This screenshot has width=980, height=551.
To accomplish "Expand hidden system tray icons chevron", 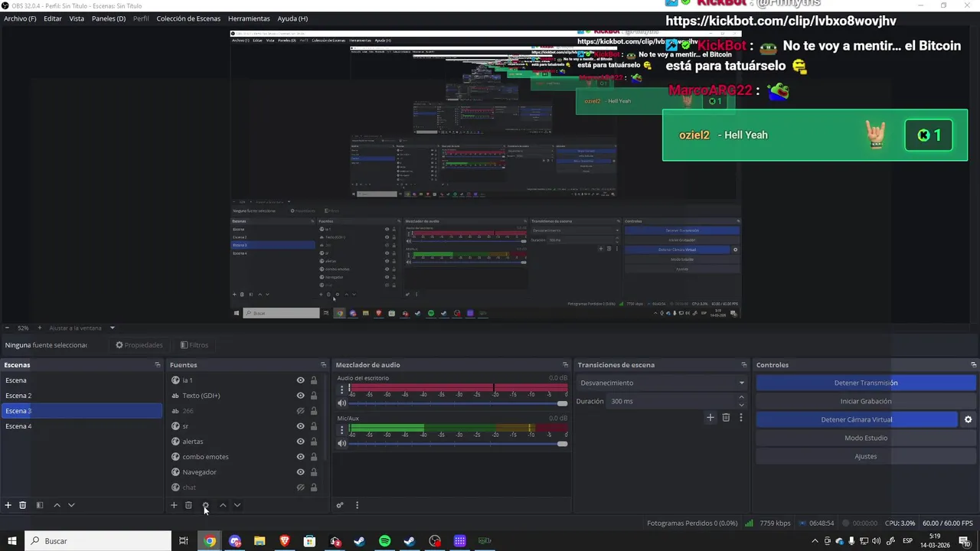I will (815, 541).
